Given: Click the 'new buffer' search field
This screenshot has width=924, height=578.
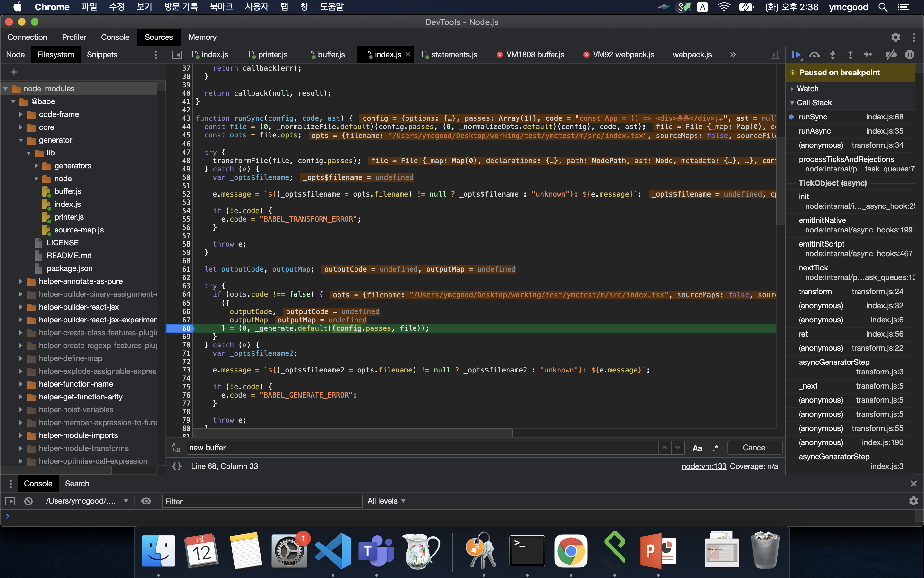Looking at the screenshot, I should click(x=422, y=448).
